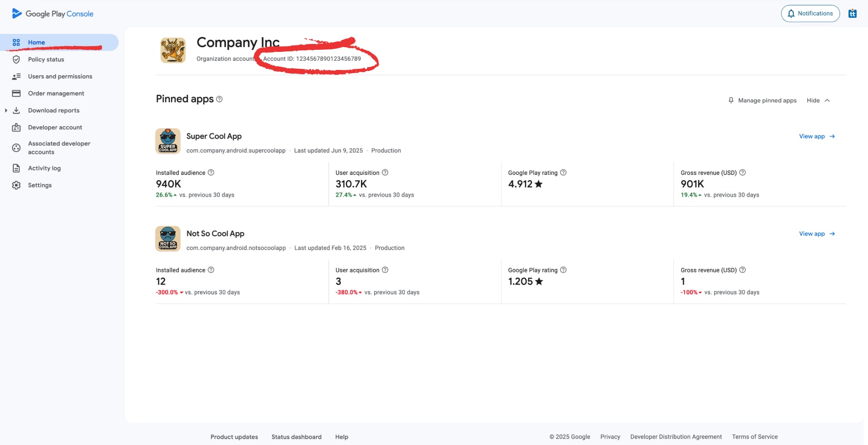
Task: Click the Download reports download icon
Action: click(16, 110)
